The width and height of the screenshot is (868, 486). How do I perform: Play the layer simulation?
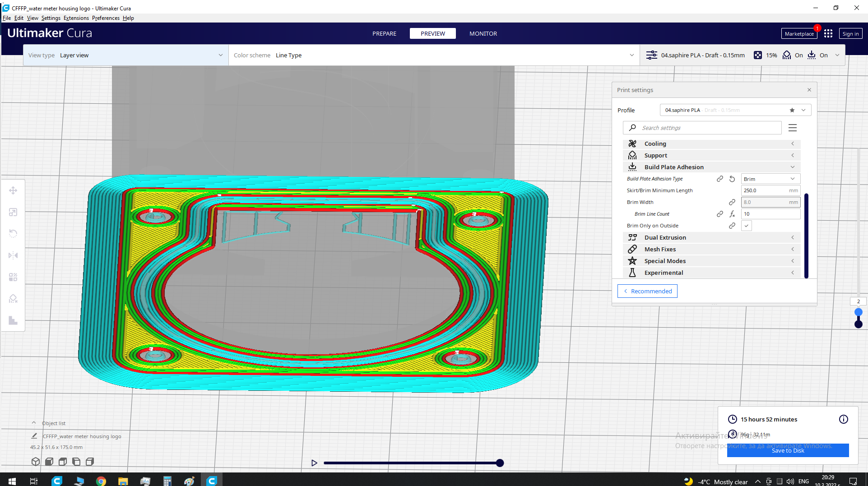(x=314, y=463)
